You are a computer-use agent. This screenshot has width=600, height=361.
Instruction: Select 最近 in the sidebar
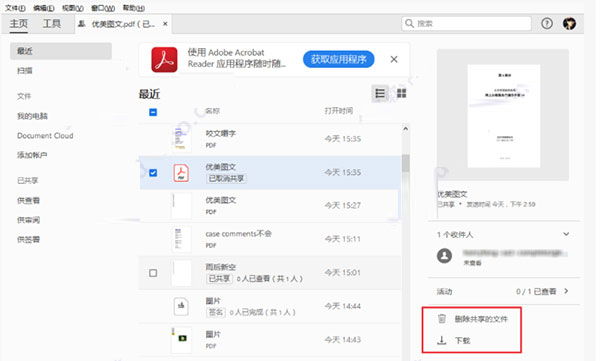[x=61, y=51]
